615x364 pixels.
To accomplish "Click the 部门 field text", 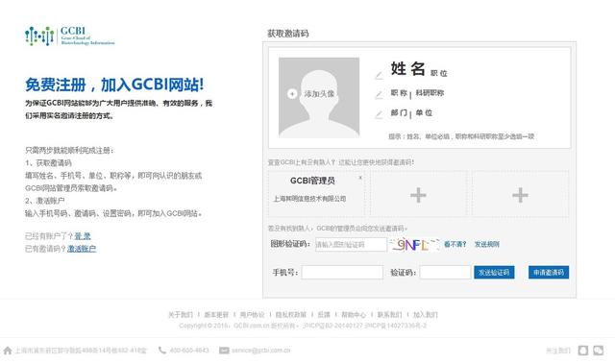I will pos(399,112).
